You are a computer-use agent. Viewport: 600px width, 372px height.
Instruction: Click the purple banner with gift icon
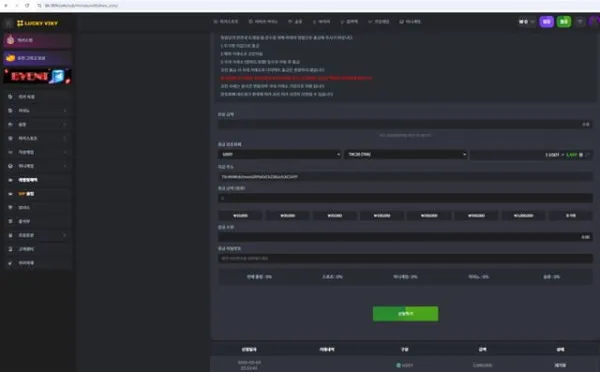[x=38, y=40]
